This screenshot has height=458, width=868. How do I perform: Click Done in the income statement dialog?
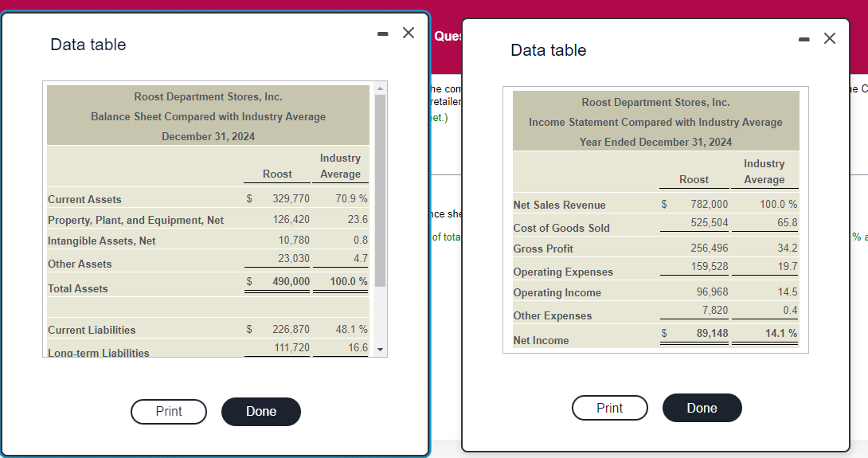click(702, 408)
